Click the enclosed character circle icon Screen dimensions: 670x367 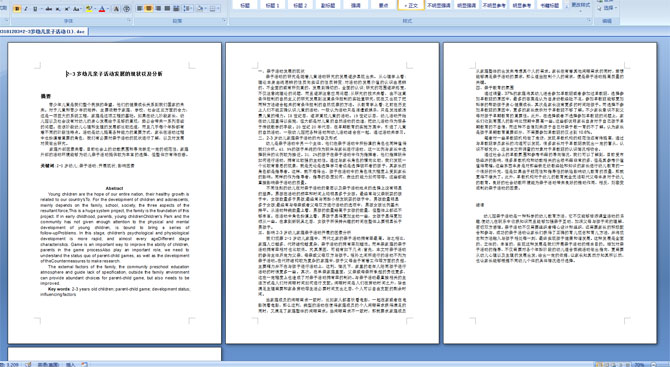coord(126,9)
